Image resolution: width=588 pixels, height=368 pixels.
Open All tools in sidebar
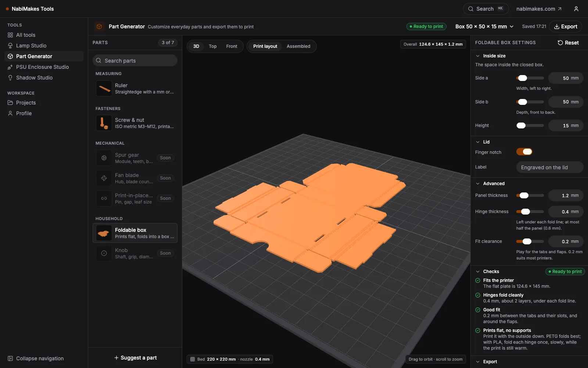pos(44,35)
